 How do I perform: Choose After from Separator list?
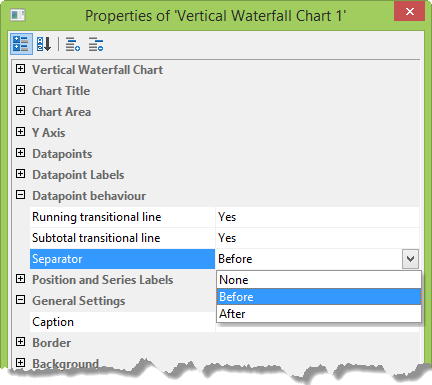tap(319, 314)
